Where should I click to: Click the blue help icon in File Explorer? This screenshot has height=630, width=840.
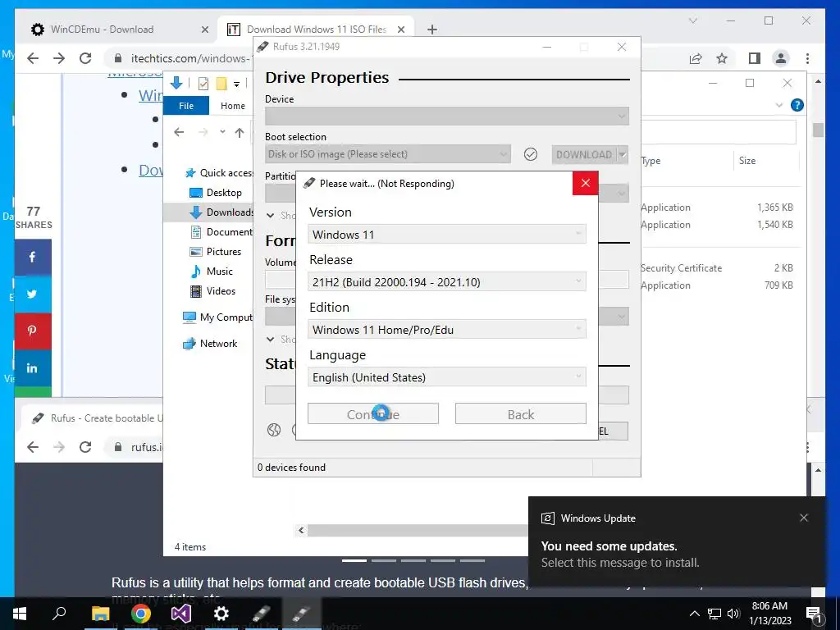797,105
